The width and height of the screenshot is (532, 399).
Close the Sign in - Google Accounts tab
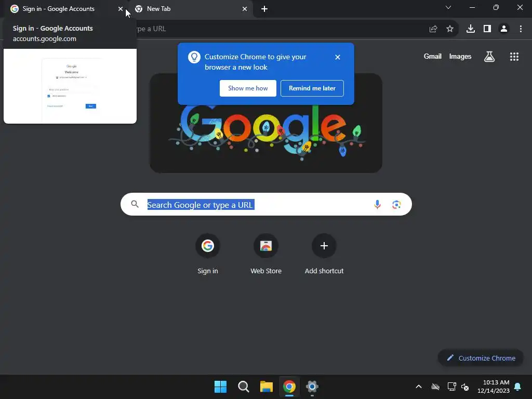[x=121, y=9]
